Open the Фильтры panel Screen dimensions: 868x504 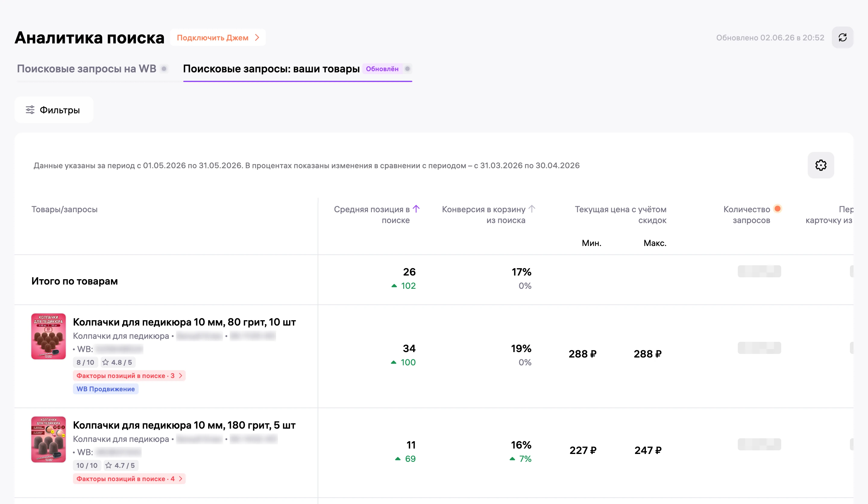point(54,110)
